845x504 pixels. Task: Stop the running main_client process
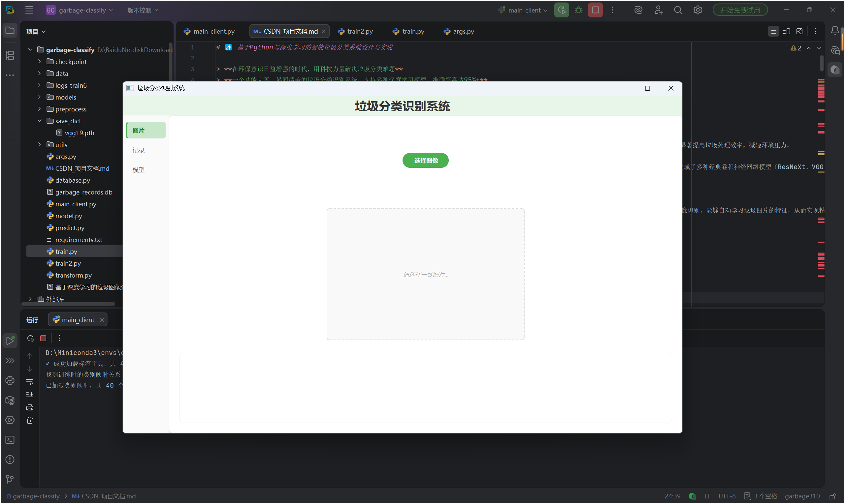[x=595, y=10]
